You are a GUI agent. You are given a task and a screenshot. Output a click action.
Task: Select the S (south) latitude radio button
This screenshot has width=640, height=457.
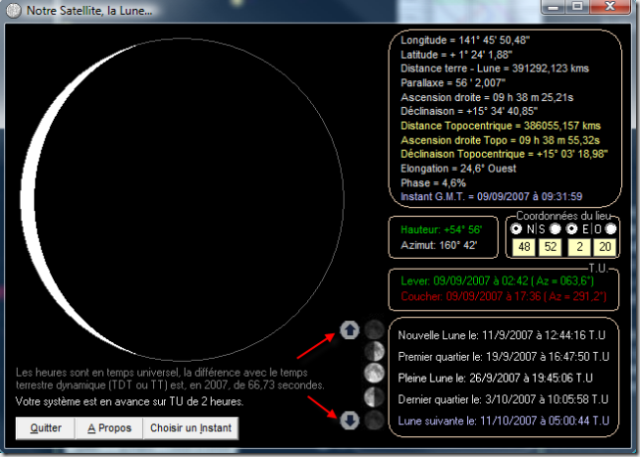click(x=554, y=229)
